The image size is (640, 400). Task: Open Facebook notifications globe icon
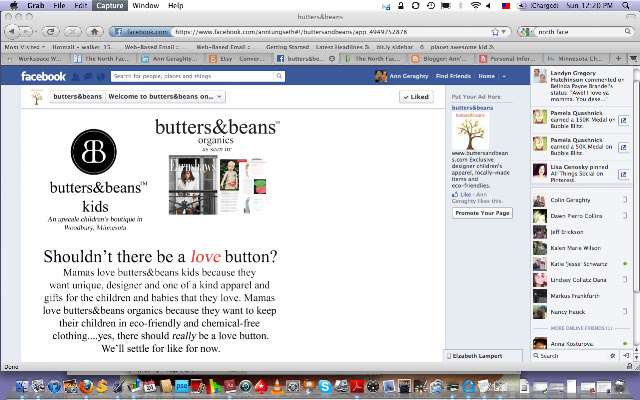coord(100,76)
